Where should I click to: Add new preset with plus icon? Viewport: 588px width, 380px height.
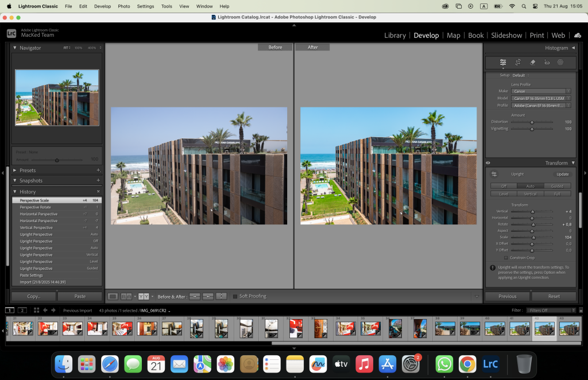pyautogui.click(x=98, y=170)
